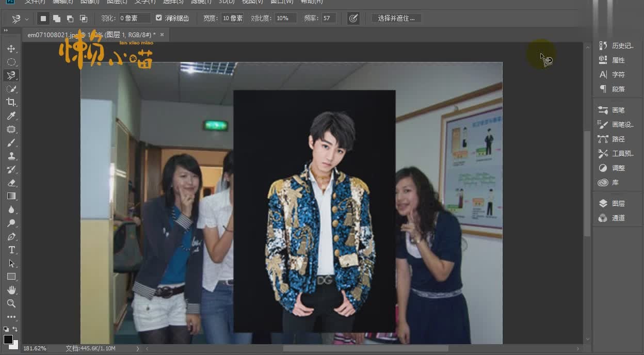Open the tool preset picker dropdown arrow
This screenshot has width=644, height=355.
[x=27, y=19]
